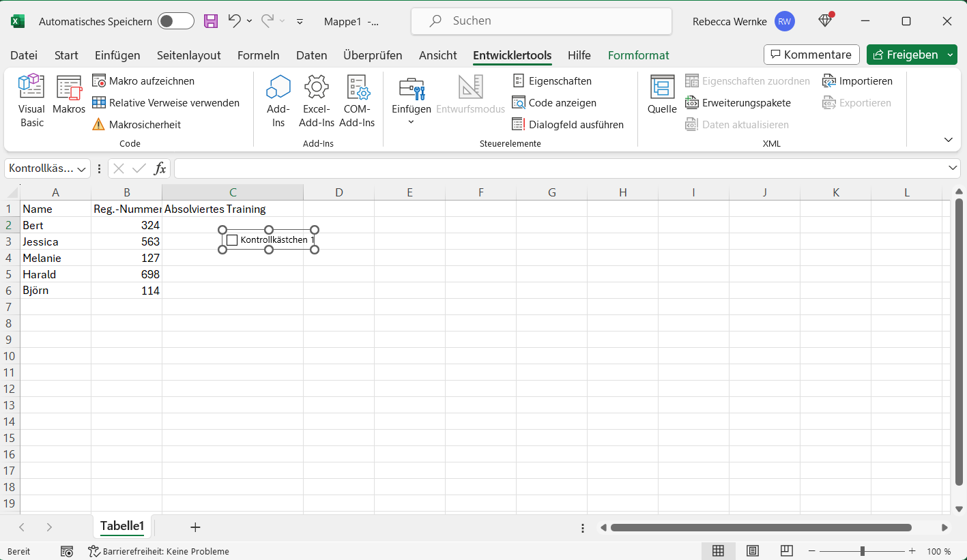Switch to page layout view in status bar
This screenshot has width=967, height=560.
click(752, 551)
